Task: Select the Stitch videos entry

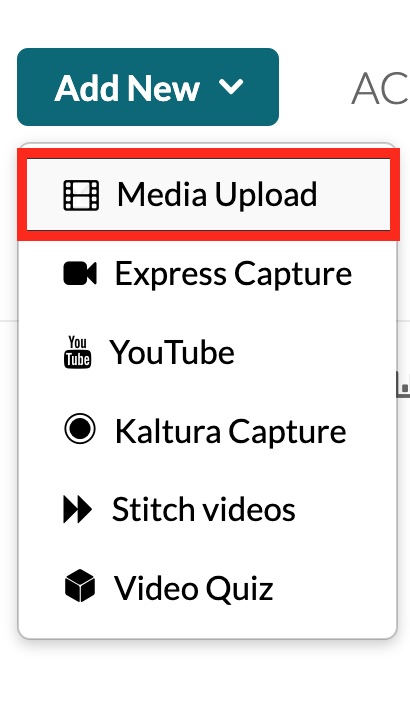Action: tap(207, 510)
